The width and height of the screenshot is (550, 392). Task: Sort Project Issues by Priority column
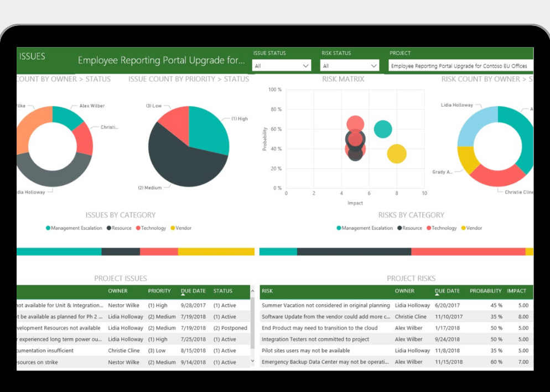[159, 291]
